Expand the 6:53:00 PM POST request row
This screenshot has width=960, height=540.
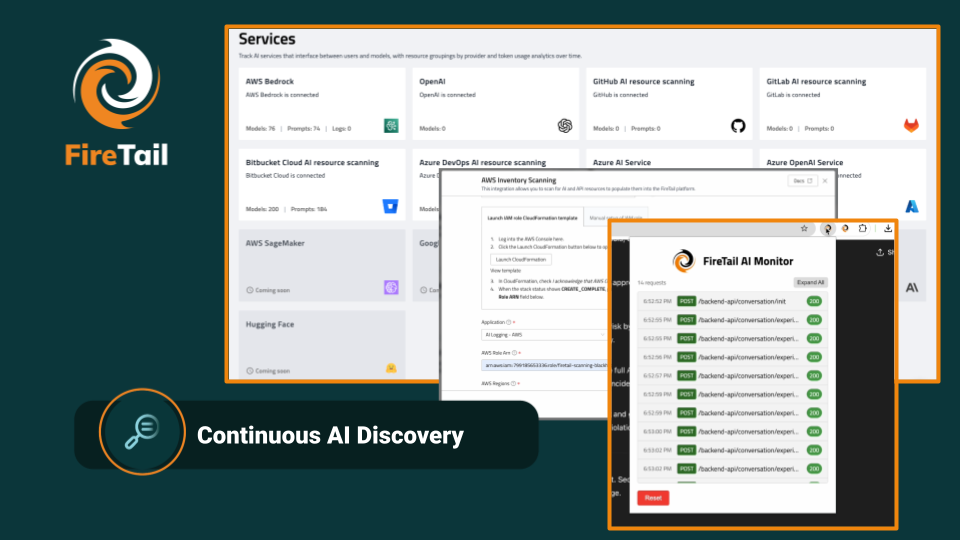[732, 431]
